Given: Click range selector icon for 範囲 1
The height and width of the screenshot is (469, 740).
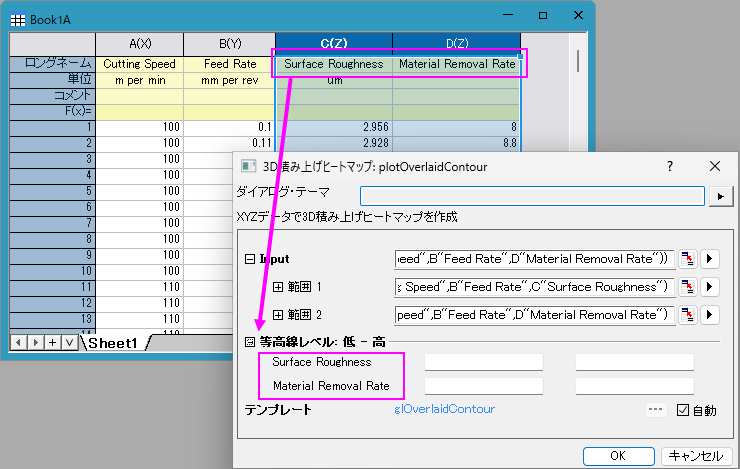Looking at the screenshot, I should [x=688, y=287].
